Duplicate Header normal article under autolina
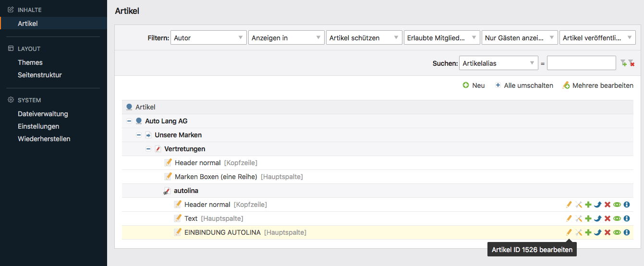Viewport: 644px width, 266px height. point(588,205)
